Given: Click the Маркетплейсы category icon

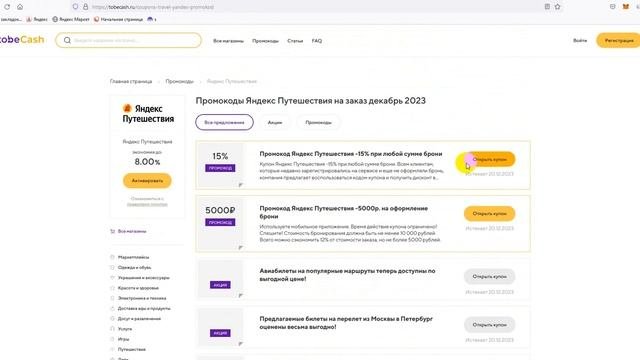Looking at the screenshot, I should click(112, 257).
